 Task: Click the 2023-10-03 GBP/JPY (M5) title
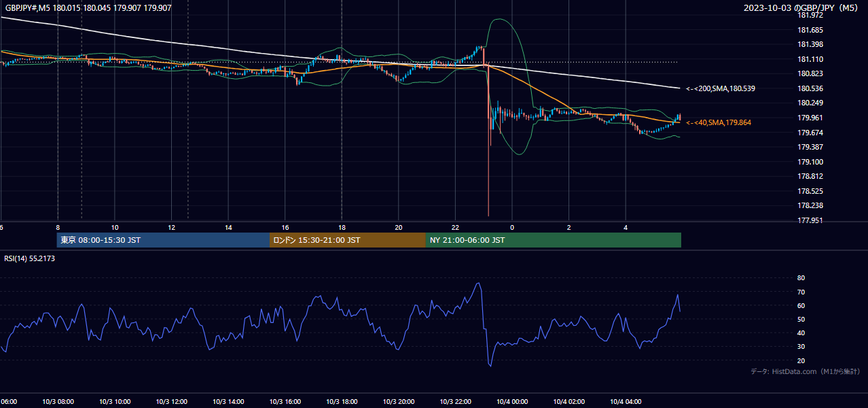[x=801, y=8]
